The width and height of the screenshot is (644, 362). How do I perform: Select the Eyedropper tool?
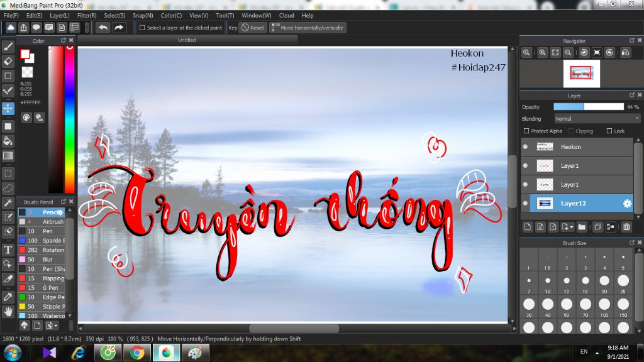8,297
